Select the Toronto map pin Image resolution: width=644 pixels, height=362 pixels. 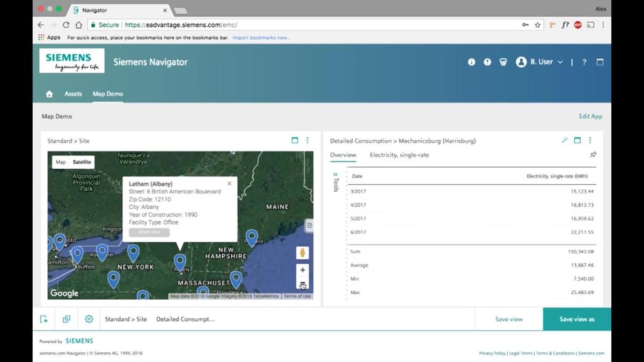pos(60,242)
